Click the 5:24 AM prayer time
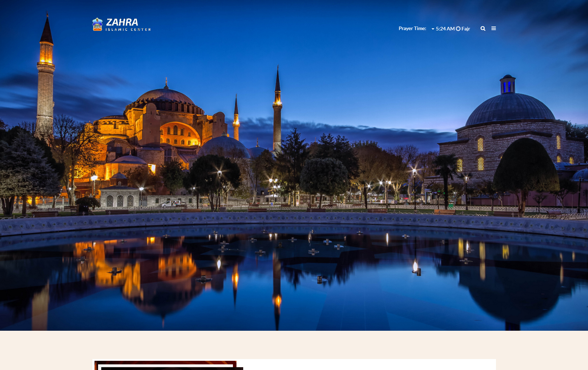The image size is (588, 370). point(445,29)
